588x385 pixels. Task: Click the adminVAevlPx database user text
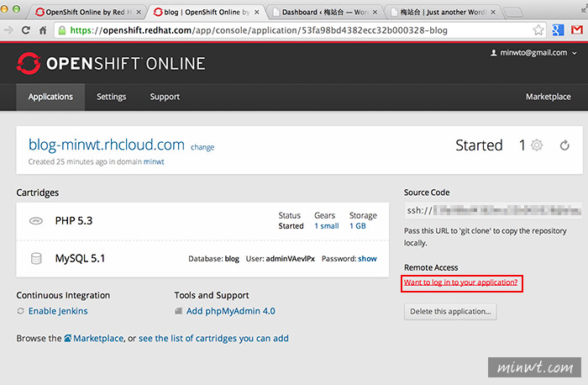pyautogui.click(x=291, y=259)
